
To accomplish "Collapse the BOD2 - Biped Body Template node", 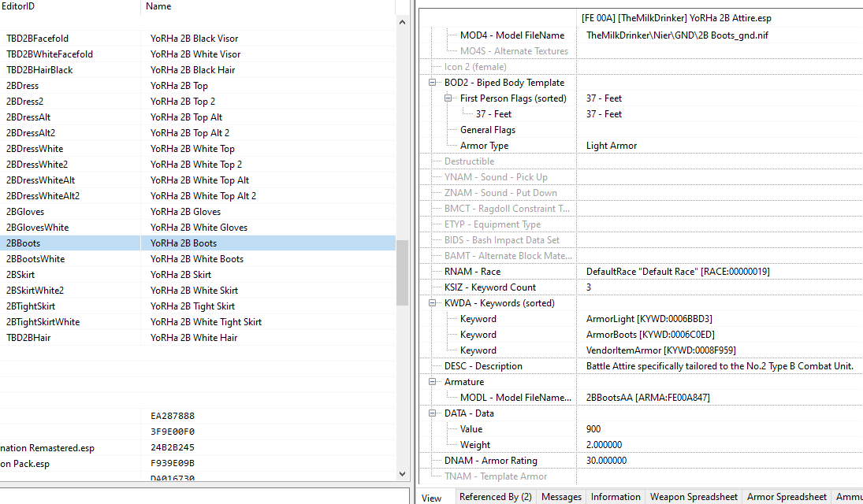I will click(x=432, y=83).
